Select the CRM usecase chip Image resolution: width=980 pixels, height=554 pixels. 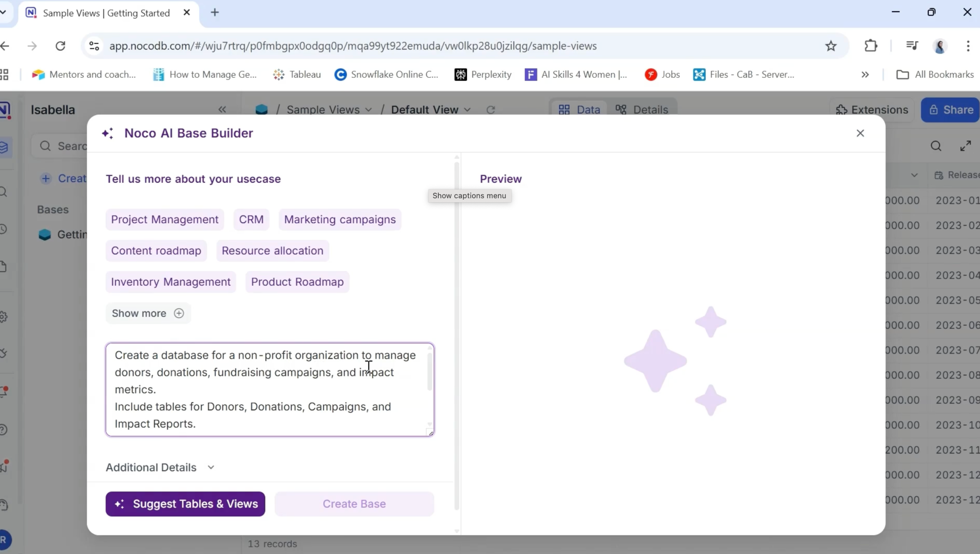[x=251, y=219]
